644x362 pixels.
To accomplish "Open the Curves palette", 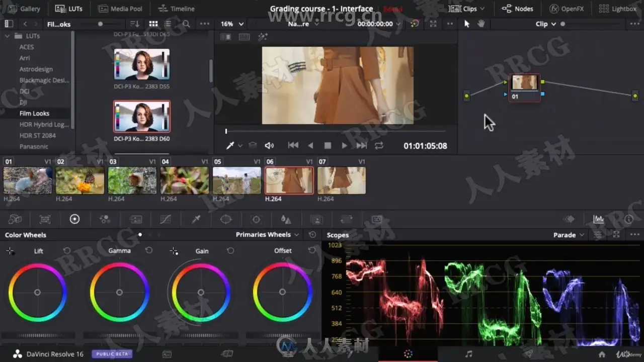I will point(166,219).
